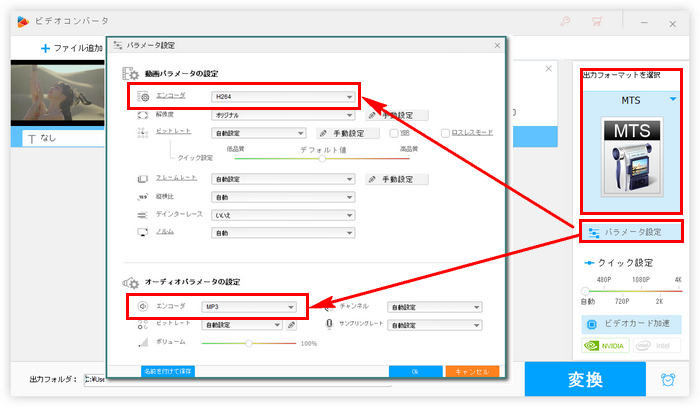The image size is (700, 407).
Task: Enable the VBR checkbox
Action: pos(394,132)
